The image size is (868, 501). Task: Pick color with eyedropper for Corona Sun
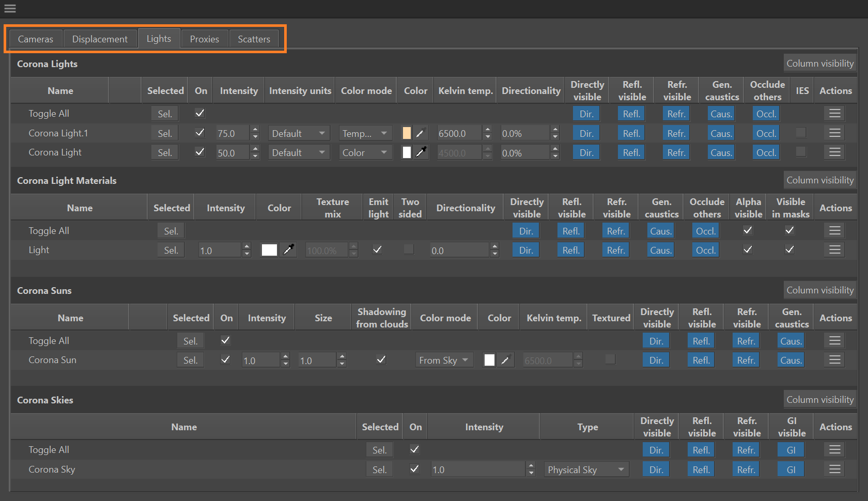point(505,360)
